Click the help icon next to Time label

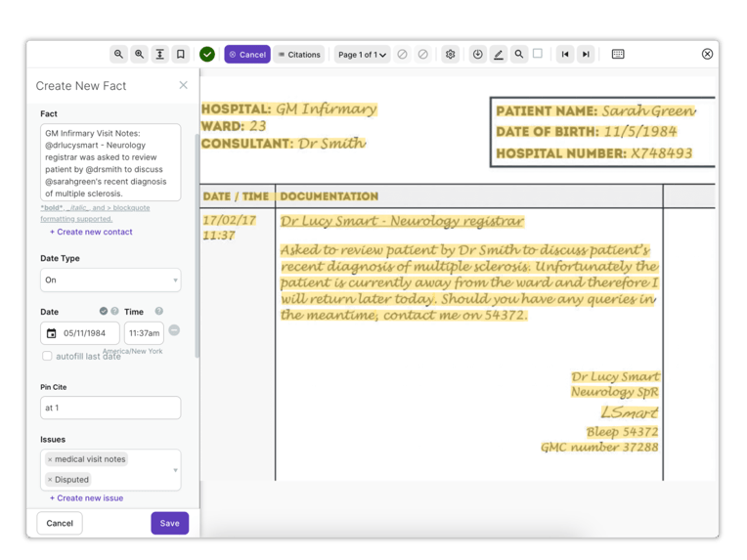159,311
